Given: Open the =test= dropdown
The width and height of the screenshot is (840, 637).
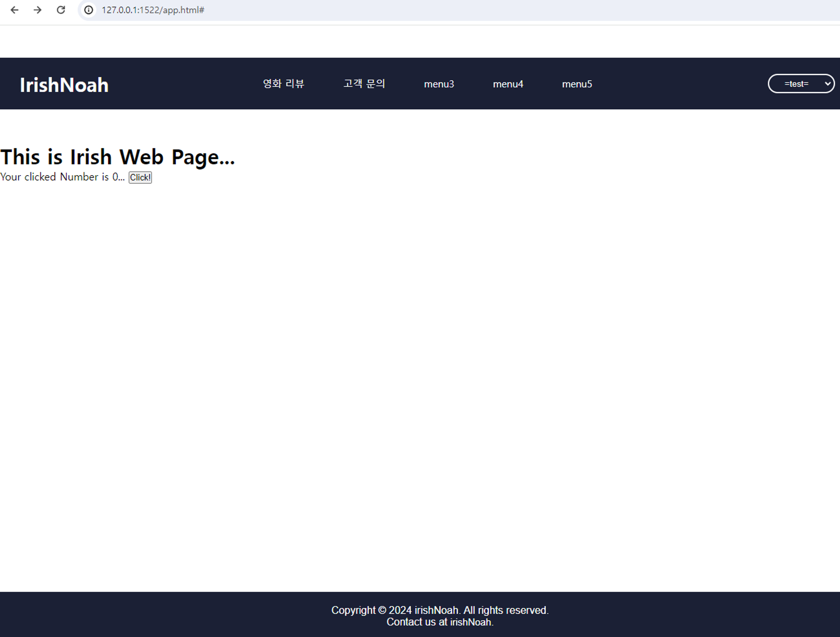Looking at the screenshot, I should point(796,84).
